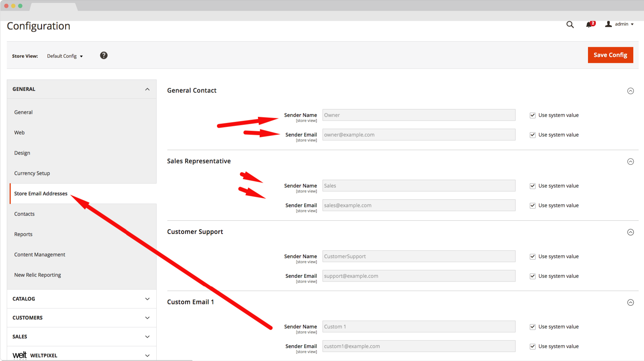644x361 pixels.
Task: Open the Currency Setup menu item
Action: pyautogui.click(x=32, y=173)
